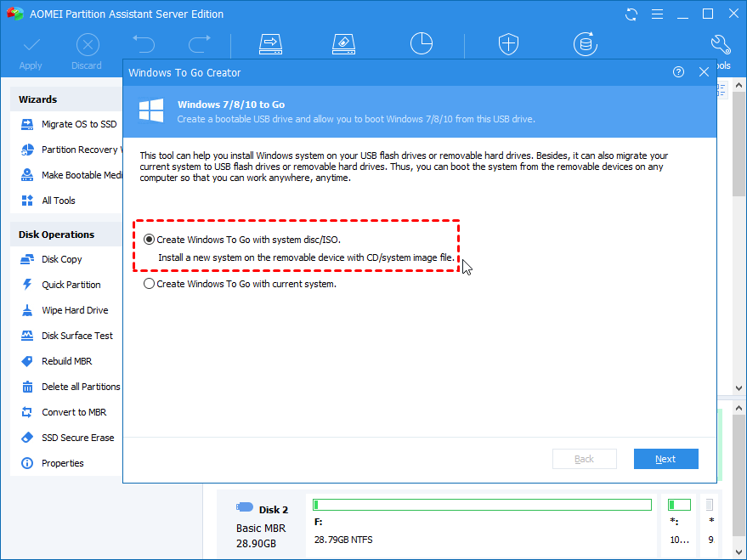Image resolution: width=747 pixels, height=560 pixels.
Task: Click the wipe disk eraser toolbar icon
Action: click(x=343, y=44)
